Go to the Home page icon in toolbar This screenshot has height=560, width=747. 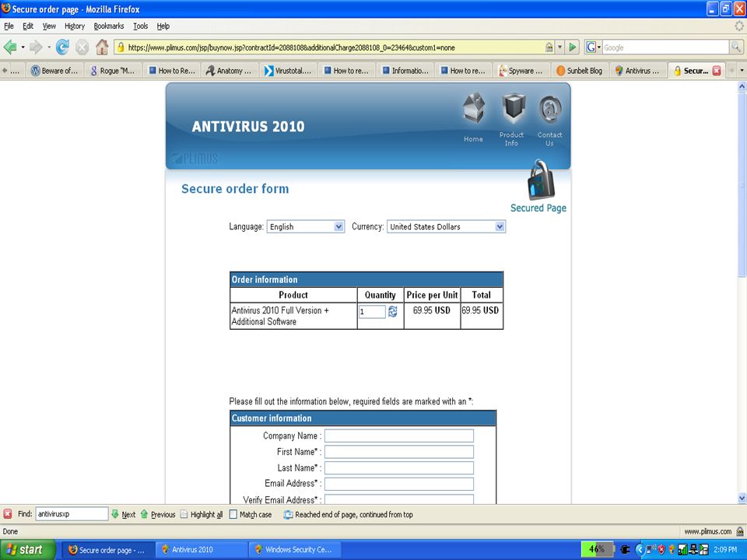point(102,47)
